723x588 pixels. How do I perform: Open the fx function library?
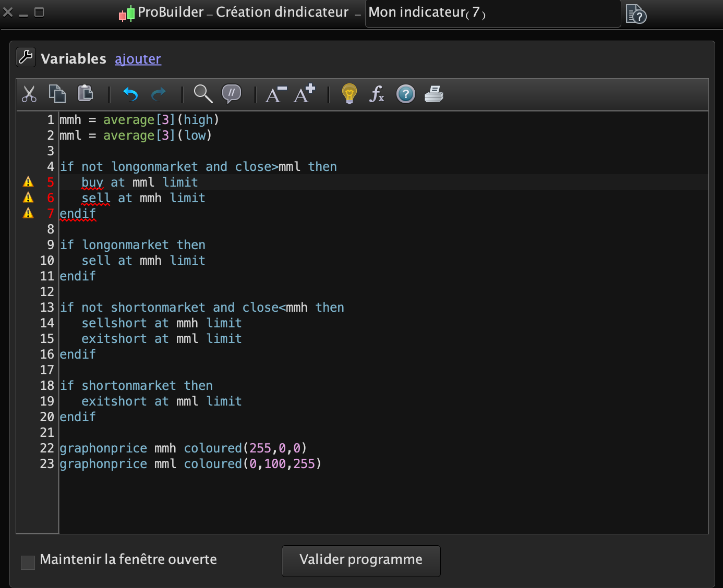click(x=377, y=94)
